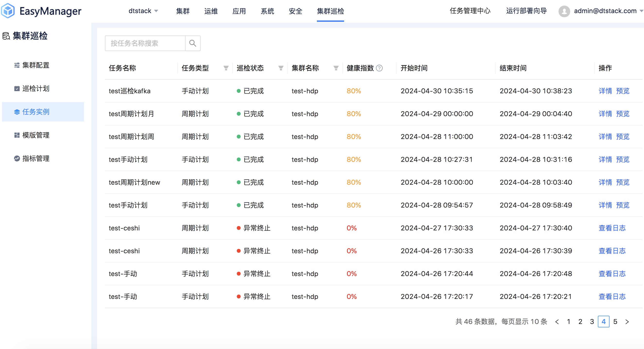This screenshot has width=644, height=349.
Task: Select 巡检计划 in sidebar
Action: pyautogui.click(x=43, y=88)
